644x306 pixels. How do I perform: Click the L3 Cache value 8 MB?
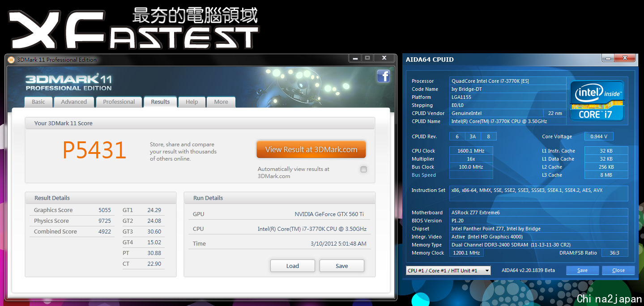[x=606, y=175]
